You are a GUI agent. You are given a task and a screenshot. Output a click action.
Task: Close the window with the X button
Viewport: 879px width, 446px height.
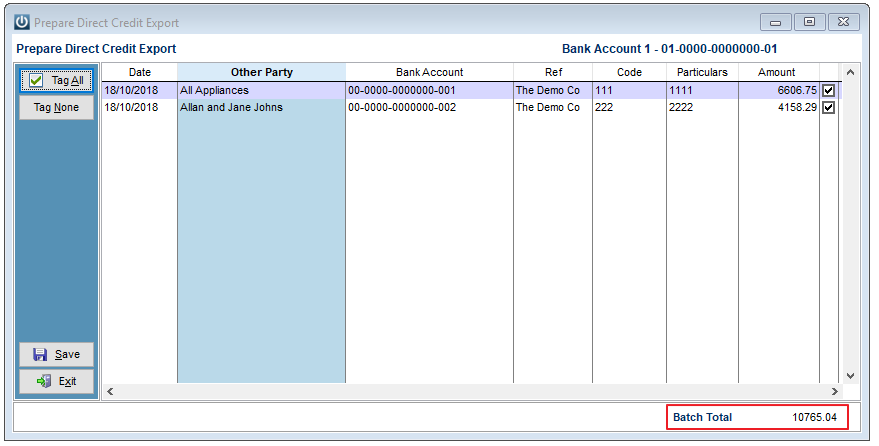pos(843,22)
